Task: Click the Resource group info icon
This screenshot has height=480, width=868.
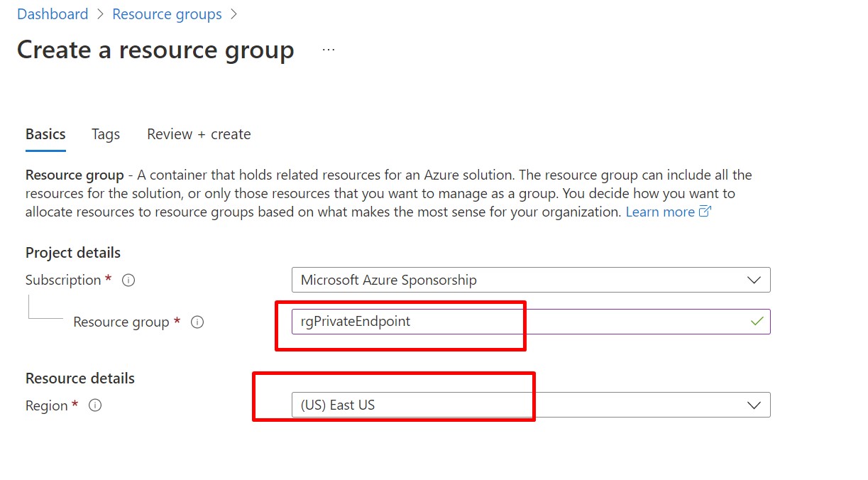Action: click(x=198, y=322)
